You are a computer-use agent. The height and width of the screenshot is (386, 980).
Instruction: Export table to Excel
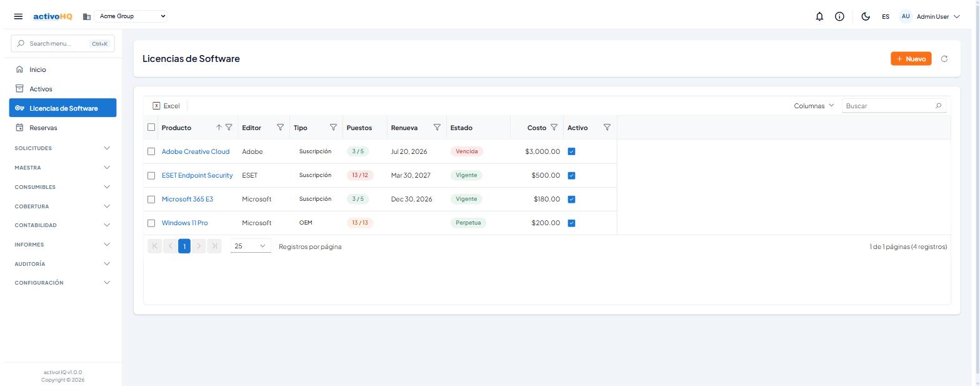click(166, 106)
